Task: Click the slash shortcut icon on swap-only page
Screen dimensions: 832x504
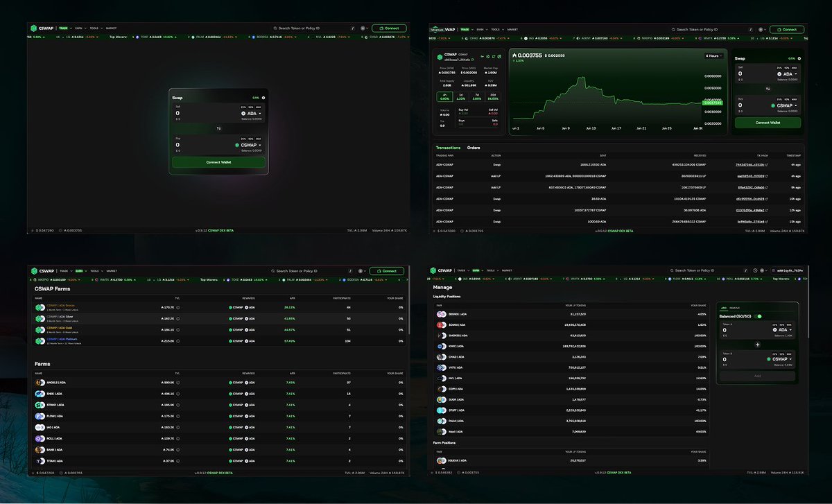Action: [x=353, y=28]
